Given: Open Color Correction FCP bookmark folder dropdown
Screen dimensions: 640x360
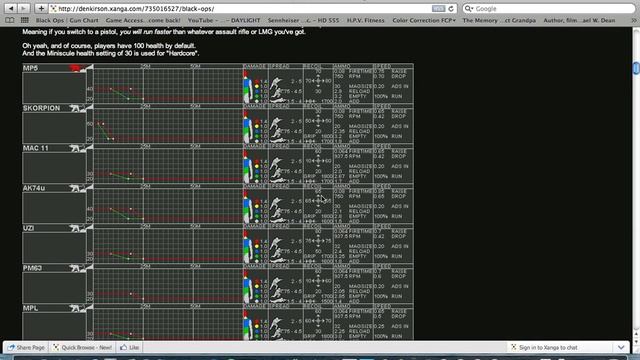Looking at the screenshot, I should coord(424,20).
